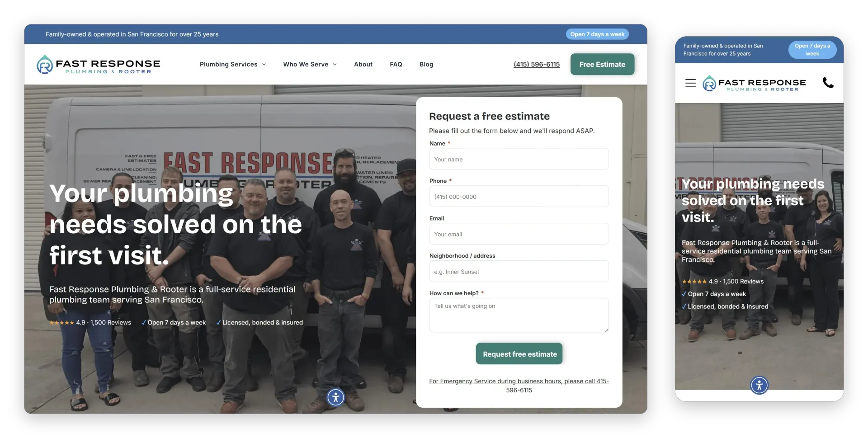Click the Request free estimate submit button
The height and width of the screenshot is (438, 868).
(x=519, y=354)
